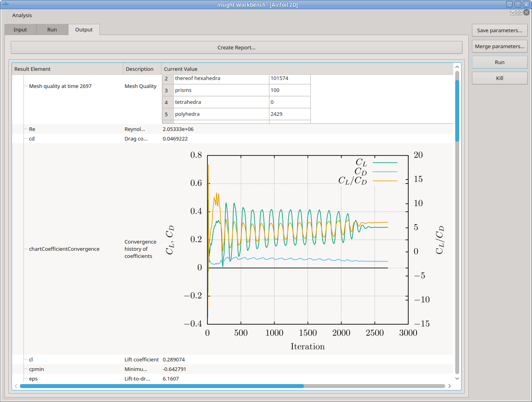532x402 pixels.
Task: Click the Create Report... button
Action: click(236, 48)
